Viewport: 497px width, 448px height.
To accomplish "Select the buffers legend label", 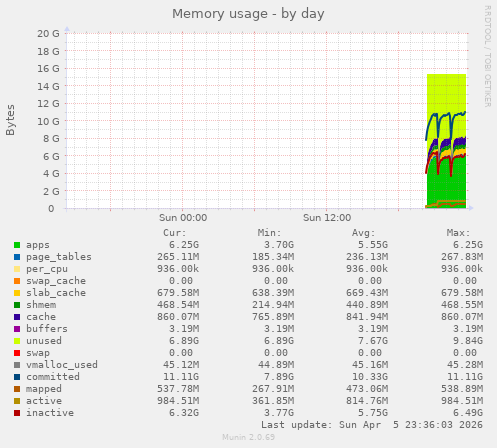I will (47, 329).
